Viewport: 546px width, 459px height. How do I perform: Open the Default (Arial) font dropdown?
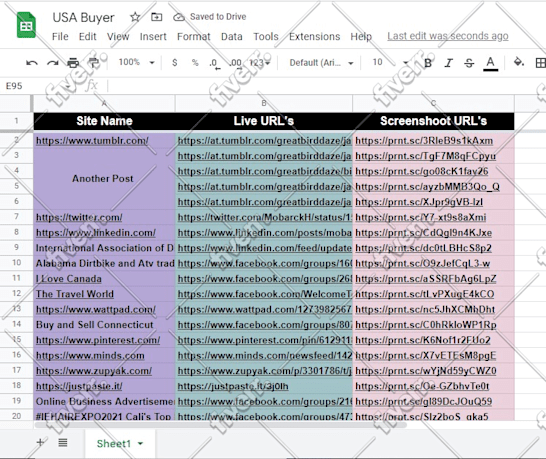321,63
